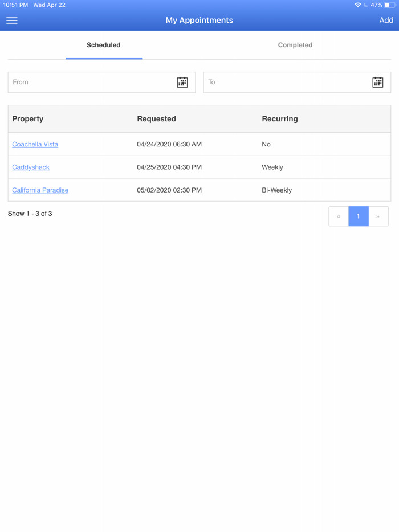
Task: Click the Show 1 - 3 of 3 text
Action: tap(30, 214)
